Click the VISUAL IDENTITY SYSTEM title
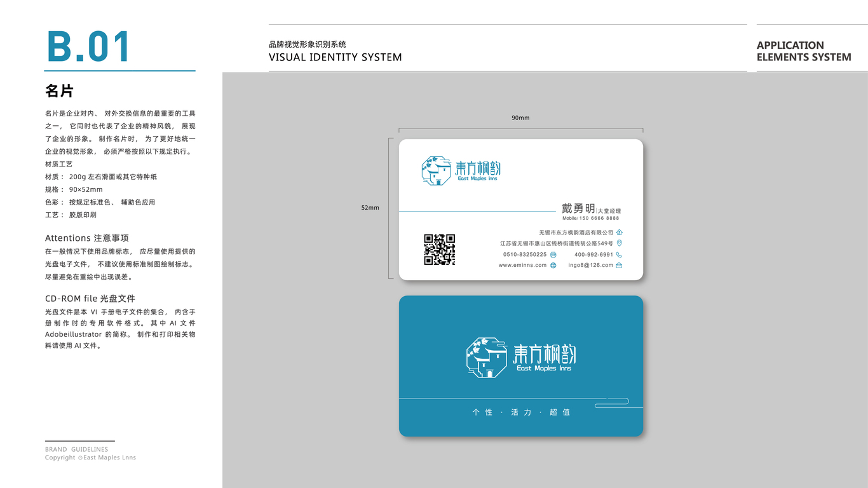 [336, 57]
